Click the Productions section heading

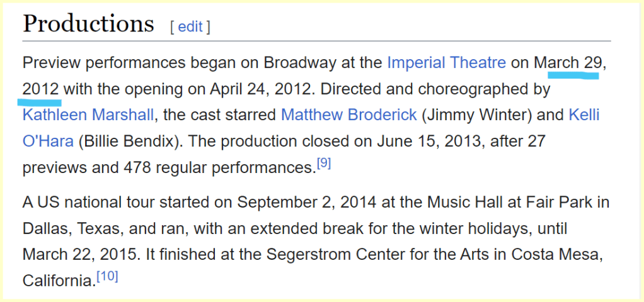(88, 24)
